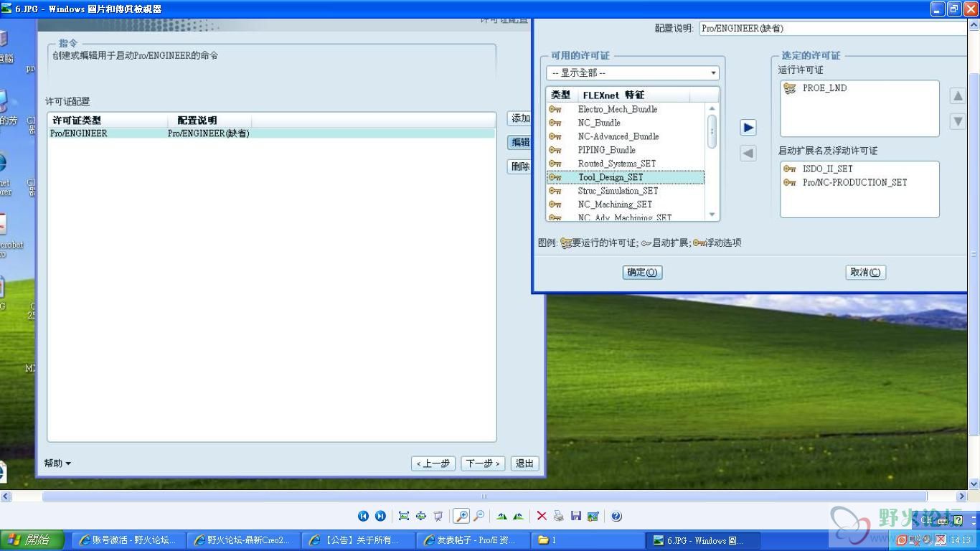Open Windows Start (開始) menu
The width and height of the screenshot is (980, 551).
pyautogui.click(x=32, y=540)
